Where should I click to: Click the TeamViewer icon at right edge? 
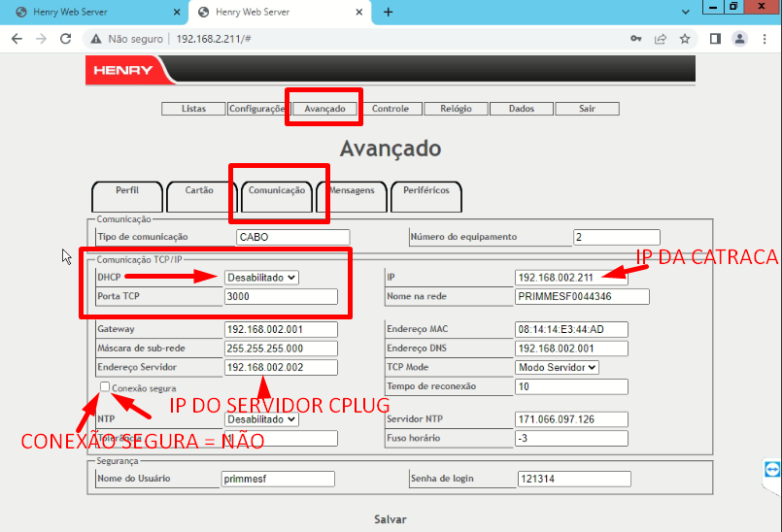click(771, 469)
